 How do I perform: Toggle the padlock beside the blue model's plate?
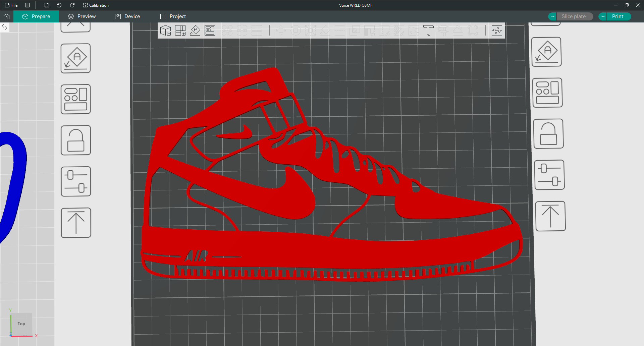76,140
